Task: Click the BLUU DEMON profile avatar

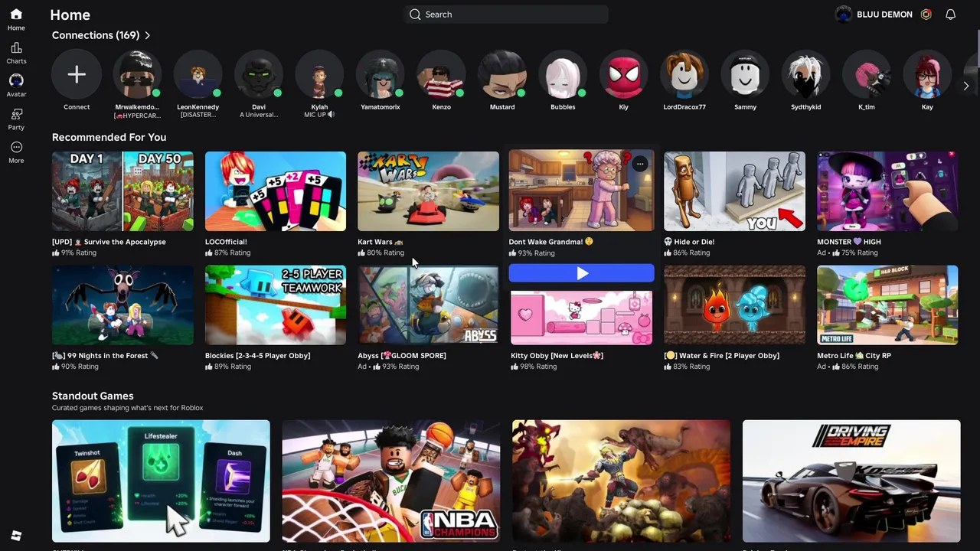Action: (x=844, y=15)
